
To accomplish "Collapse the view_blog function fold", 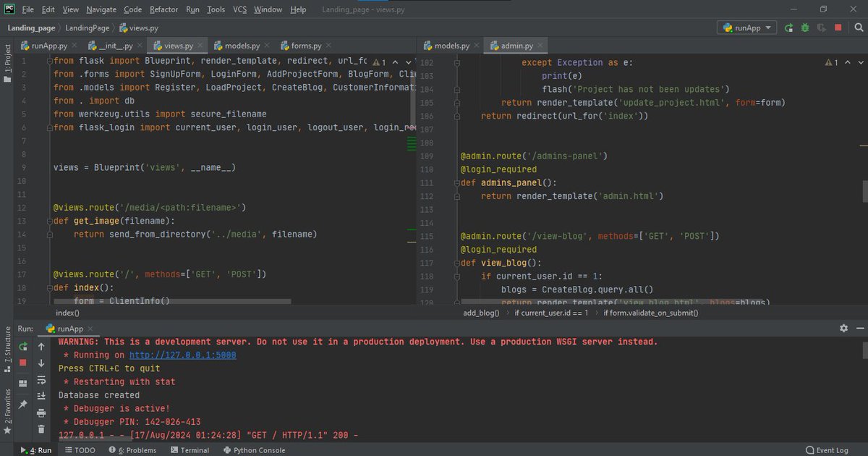I will click(456, 263).
